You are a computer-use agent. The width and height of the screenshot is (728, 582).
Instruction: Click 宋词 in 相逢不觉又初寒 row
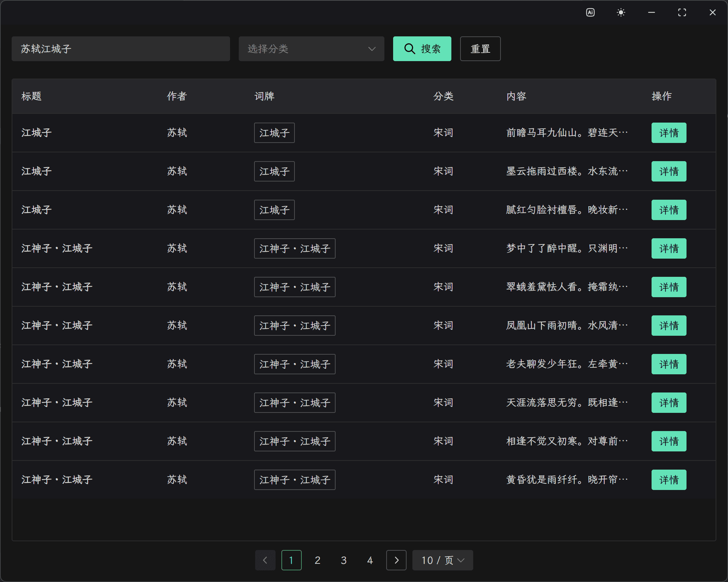[443, 441]
